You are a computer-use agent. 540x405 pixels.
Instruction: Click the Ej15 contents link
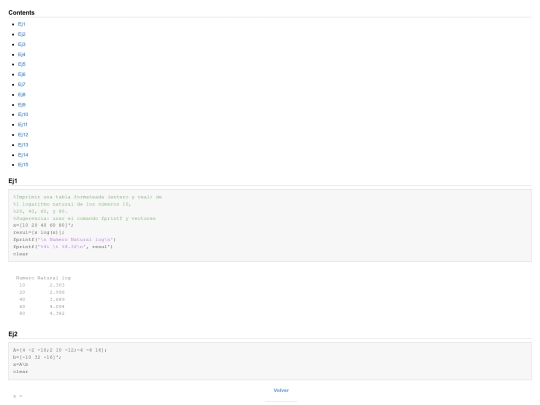point(23,165)
